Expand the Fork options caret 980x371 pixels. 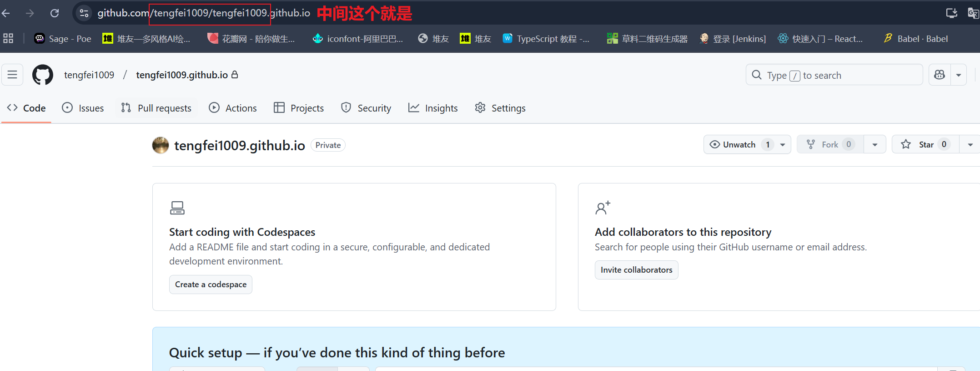click(x=875, y=144)
